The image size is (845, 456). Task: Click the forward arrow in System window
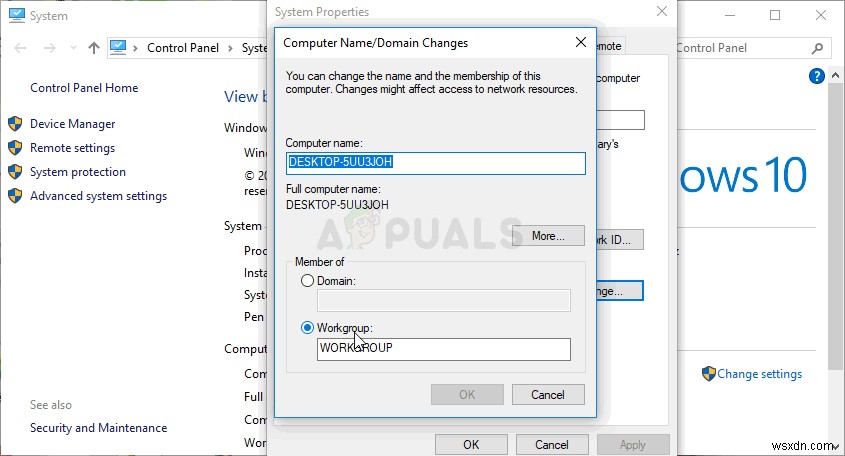coord(50,48)
